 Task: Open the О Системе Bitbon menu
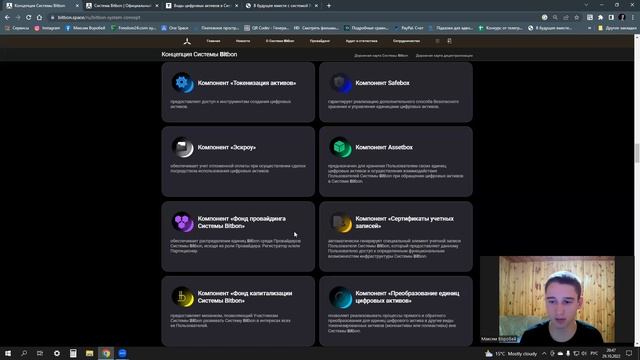coord(280,41)
